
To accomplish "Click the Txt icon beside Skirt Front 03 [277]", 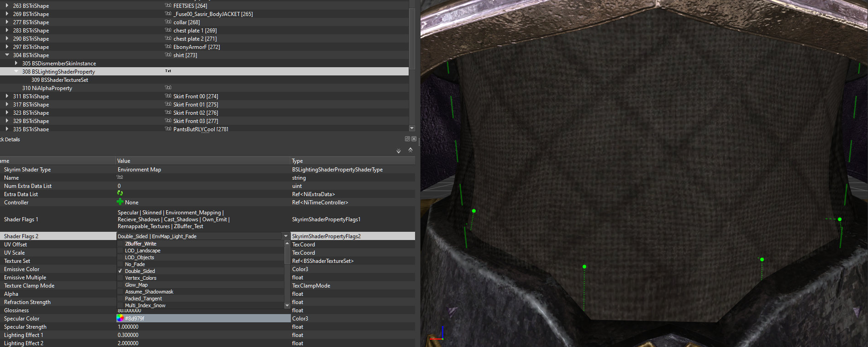I will click(x=168, y=121).
